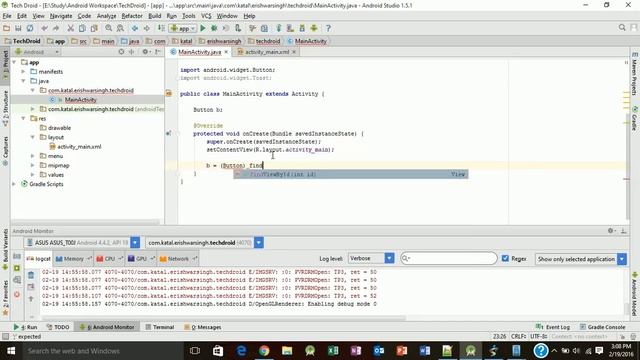
Task: Select the MainActivity tree item
Action: (x=80, y=100)
